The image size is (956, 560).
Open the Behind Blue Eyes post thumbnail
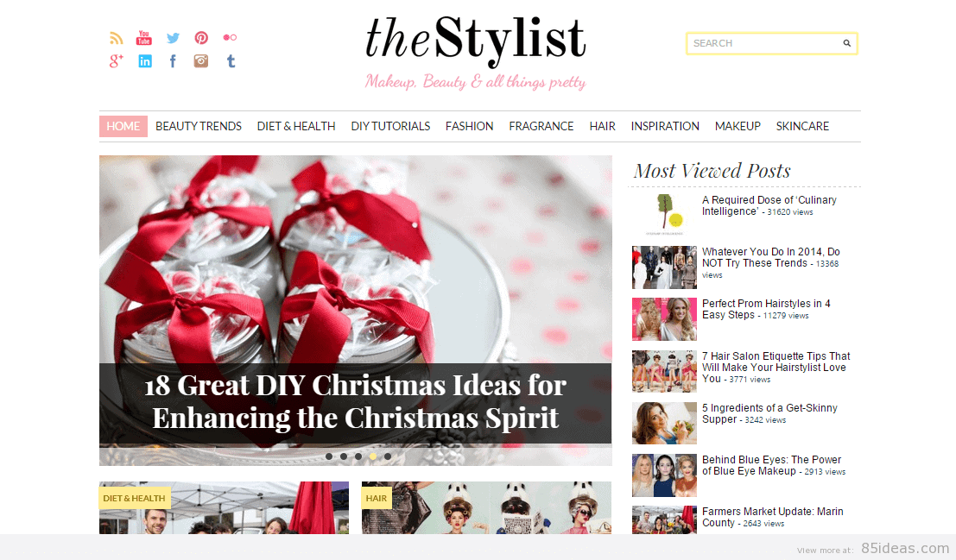[x=664, y=475]
